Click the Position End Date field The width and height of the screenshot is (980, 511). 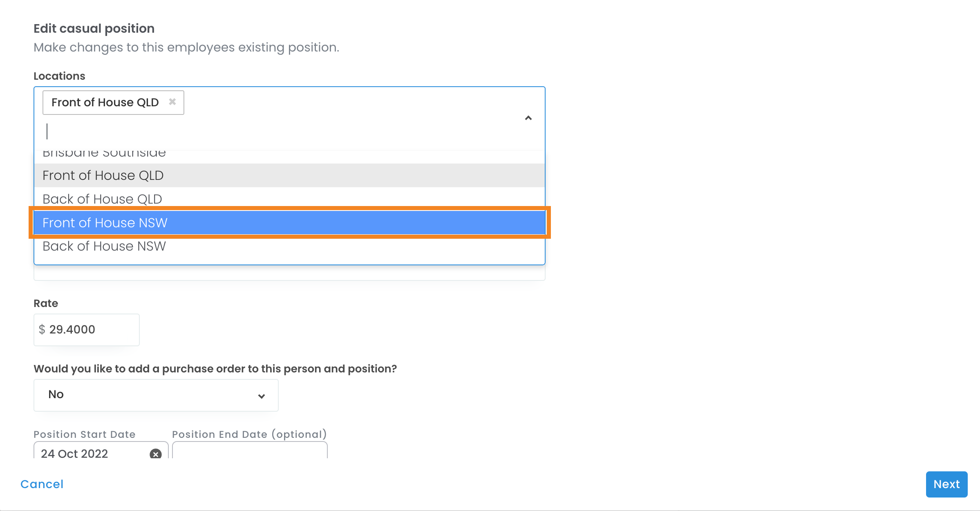tap(249, 451)
